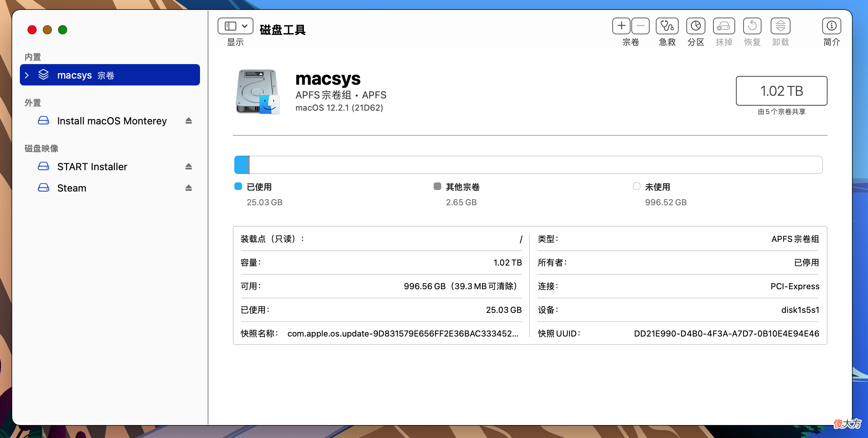Click the '996.52 GB' unused value
Screen dimensions: 868x438
pyautogui.click(x=666, y=202)
